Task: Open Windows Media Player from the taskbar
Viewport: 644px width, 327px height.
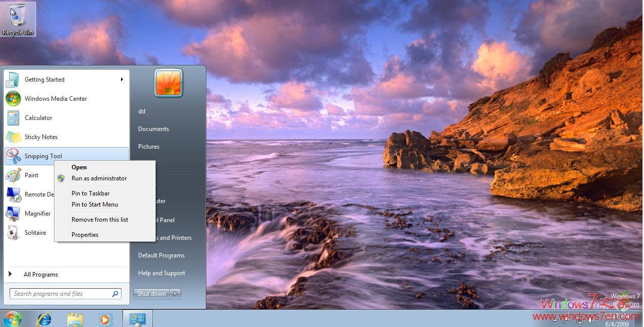Action: pyautogui.click(x=105, y=318)
